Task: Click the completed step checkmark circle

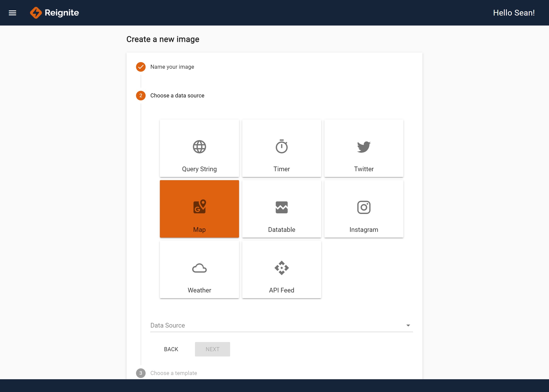Action: coord(140,67)
